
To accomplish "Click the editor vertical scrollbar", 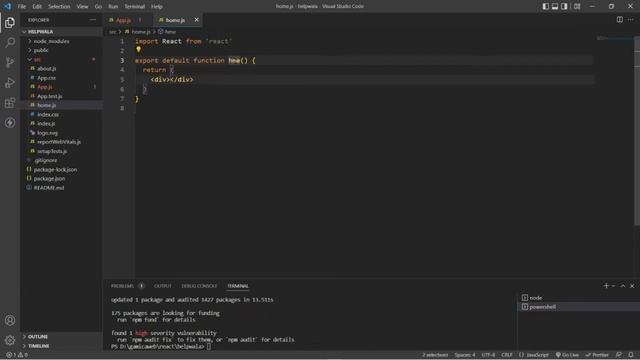I will point(637,131).
